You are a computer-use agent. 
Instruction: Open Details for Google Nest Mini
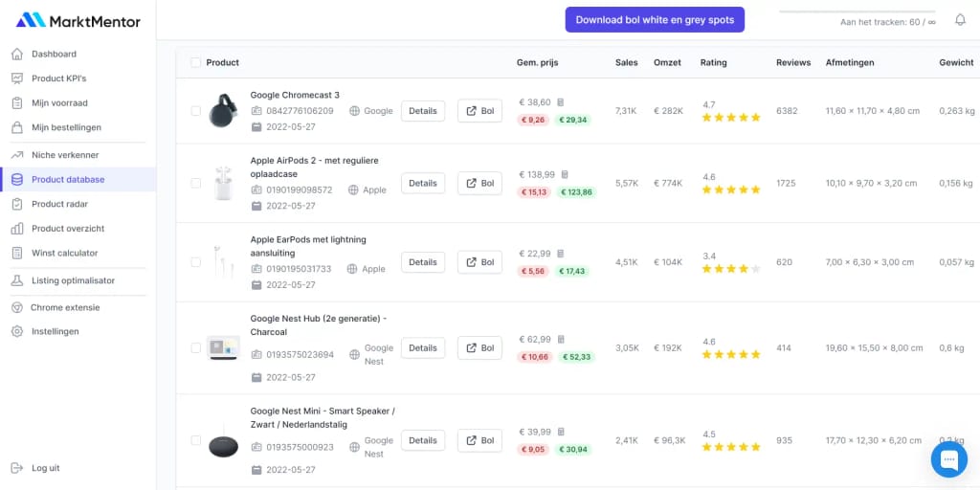pos(423,440)
